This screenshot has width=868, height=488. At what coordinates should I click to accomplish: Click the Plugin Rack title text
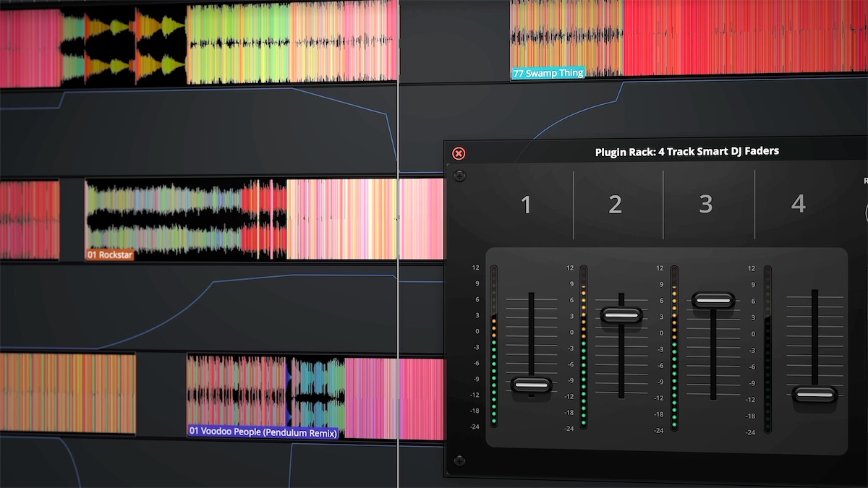point(686,151)
